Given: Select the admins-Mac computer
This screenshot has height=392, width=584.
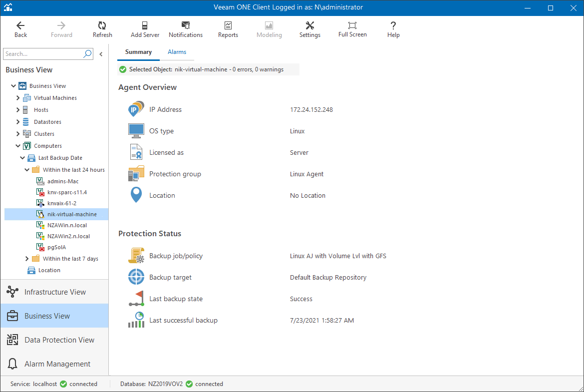Looking at the screenshot, I should coord(63,181).
